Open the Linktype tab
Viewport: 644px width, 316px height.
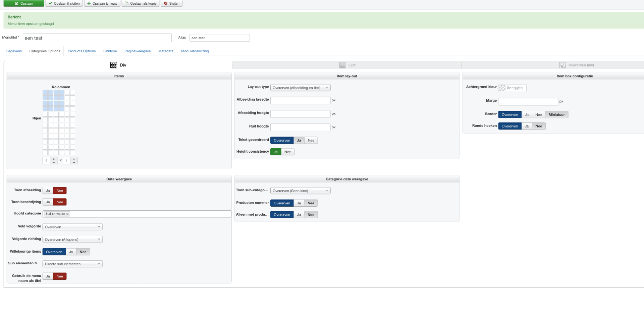[x=110, y=51]
